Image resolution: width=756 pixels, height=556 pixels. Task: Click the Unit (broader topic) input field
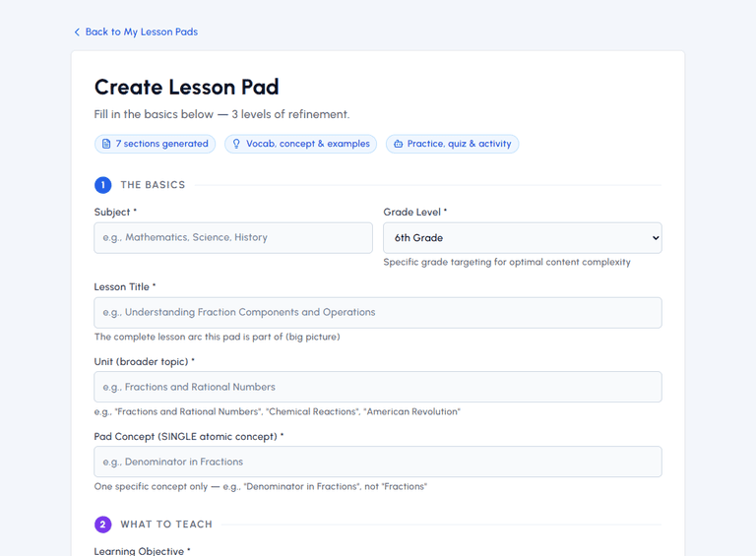pyautogui.click(x=378, y=387)
